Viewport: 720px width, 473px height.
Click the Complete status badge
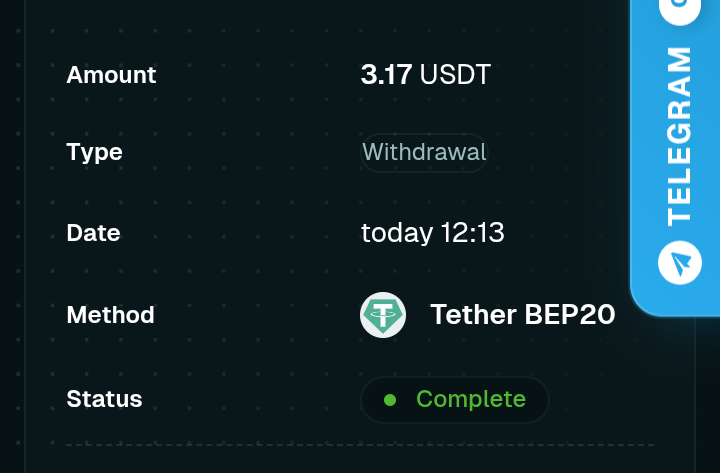click(455, 400)
